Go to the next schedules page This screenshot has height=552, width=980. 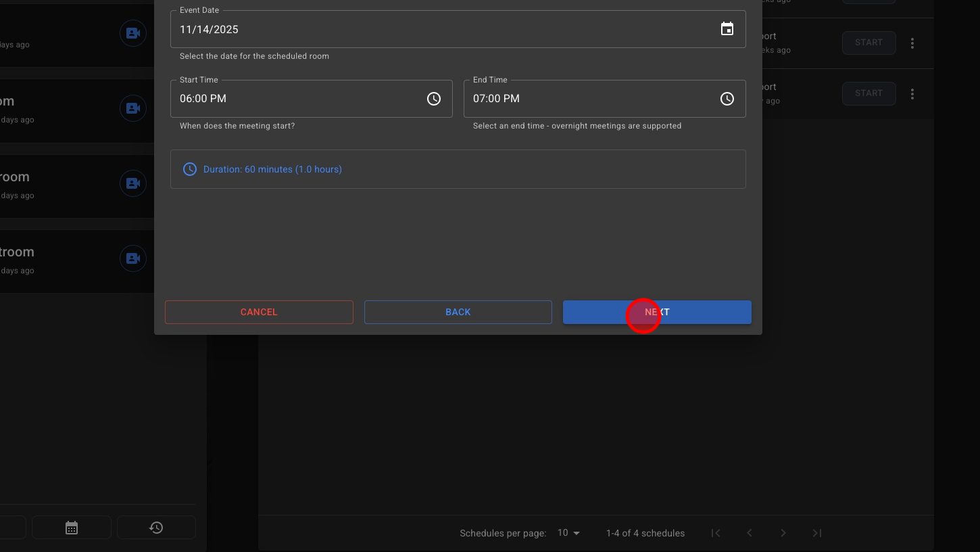pos(783,533)
